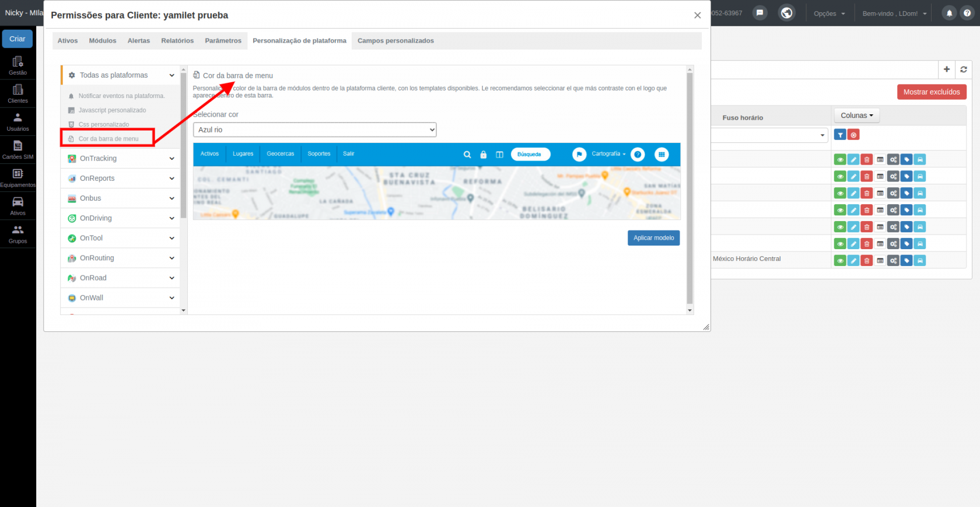Expand the OnReports platform section

(121, 179)
